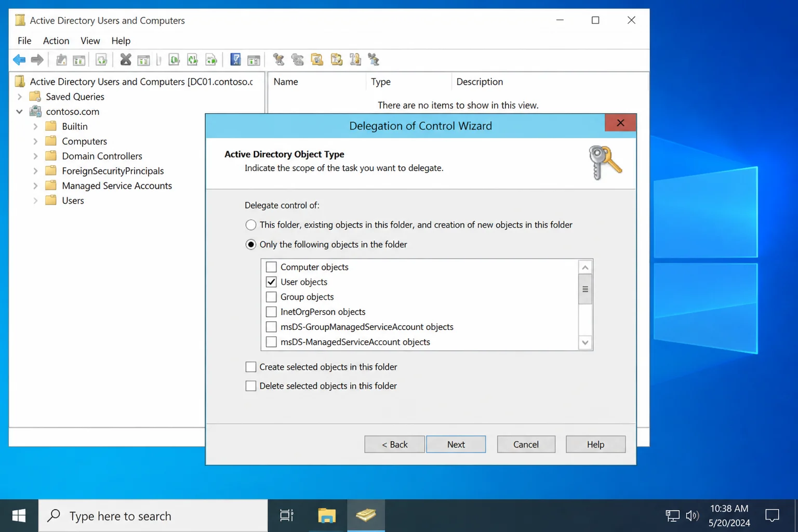The image size is (798, 532).
Task: Check the msDS-GroupManagedServiceAccount objects checkbox
Action: click(271, 327)
